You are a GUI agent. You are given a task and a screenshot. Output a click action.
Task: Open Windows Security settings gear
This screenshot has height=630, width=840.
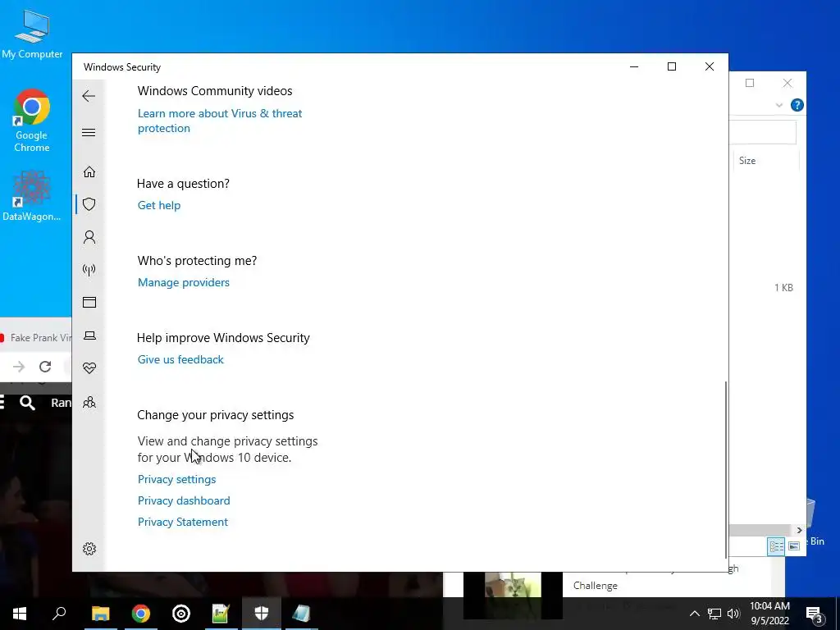[x=89, y=549]
